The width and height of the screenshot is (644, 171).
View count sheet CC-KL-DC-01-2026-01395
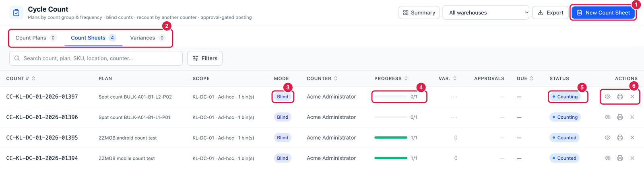click(x=607, y=138)
